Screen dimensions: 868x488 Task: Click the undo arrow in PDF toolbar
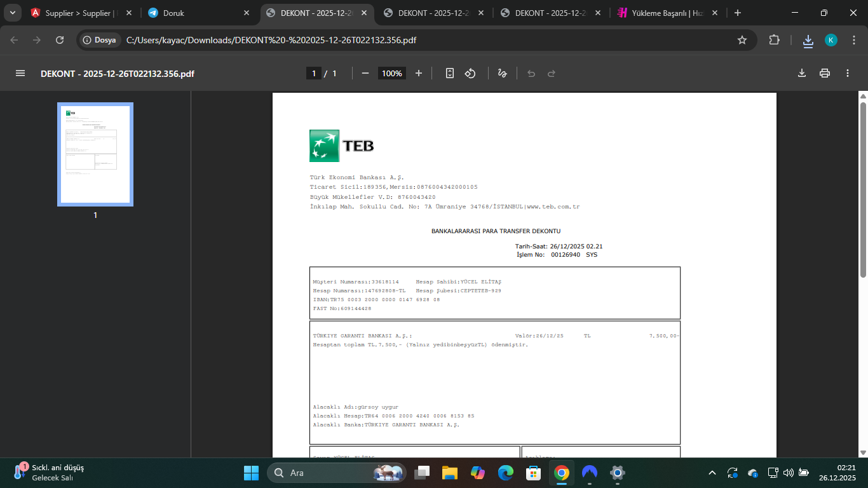pos(531,73)
